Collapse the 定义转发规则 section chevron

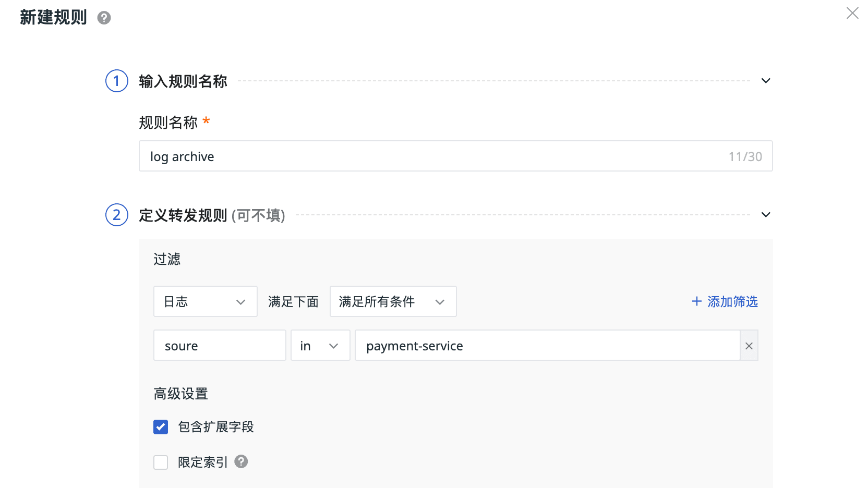[x=766, y=215]
